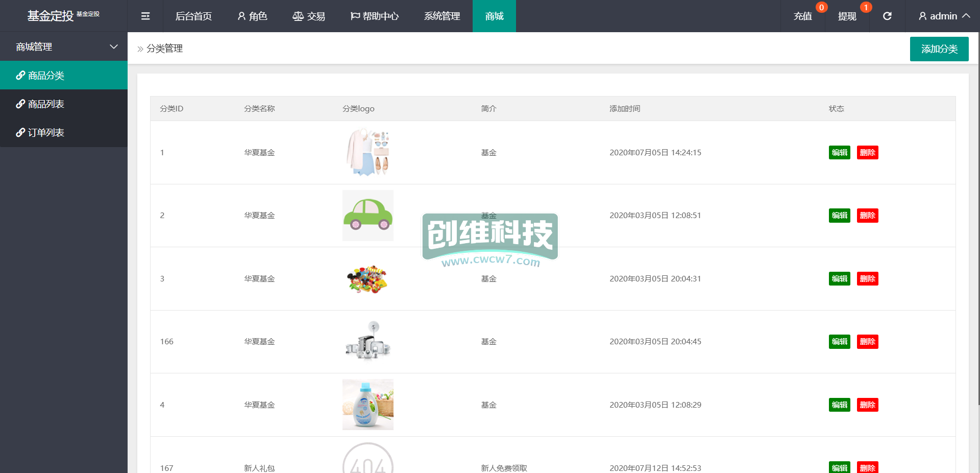Click the laundry detergent bottle logo

(x=367, y=405)
